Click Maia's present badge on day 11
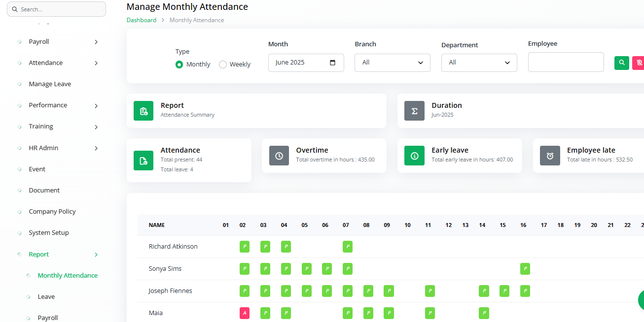644x322 pixels. click(430, 313)
